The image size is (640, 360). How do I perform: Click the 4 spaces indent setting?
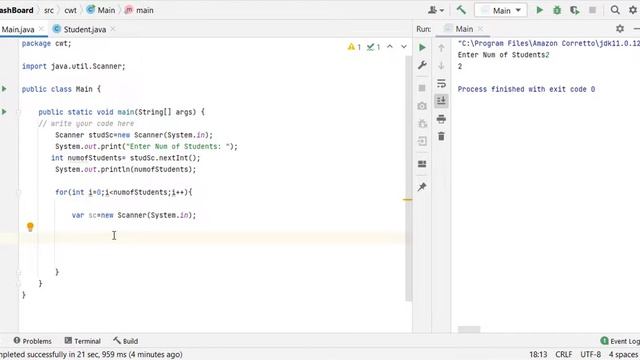pos(623,354)
